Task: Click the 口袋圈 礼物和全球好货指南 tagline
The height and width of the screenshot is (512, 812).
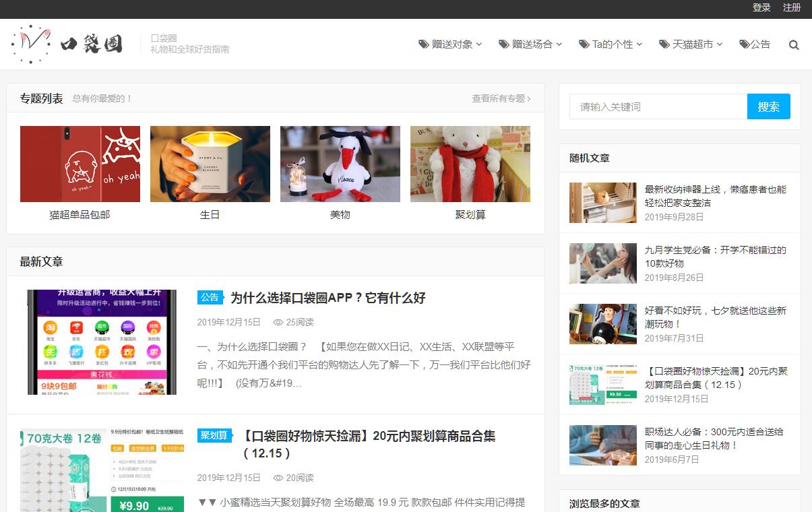Action: point(190,44)
